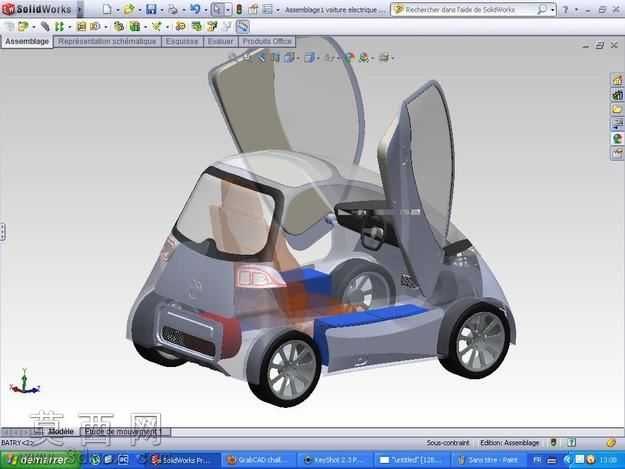Click the status bar help question mark icon

(x=572, y=443)
